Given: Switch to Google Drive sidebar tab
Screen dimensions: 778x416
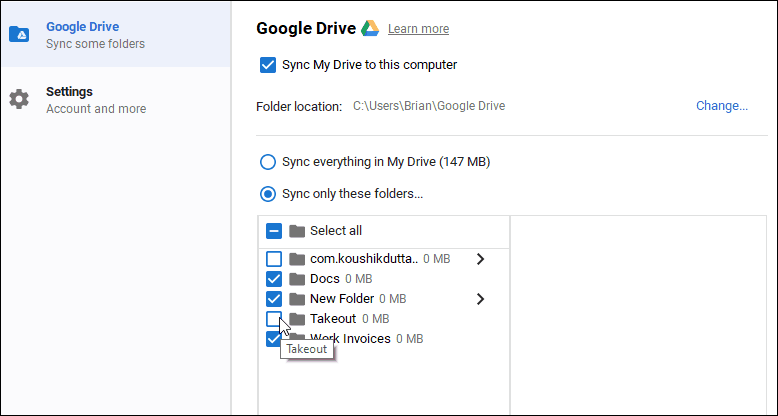Looking at the screenshot, I should click(x=116, y=34).
